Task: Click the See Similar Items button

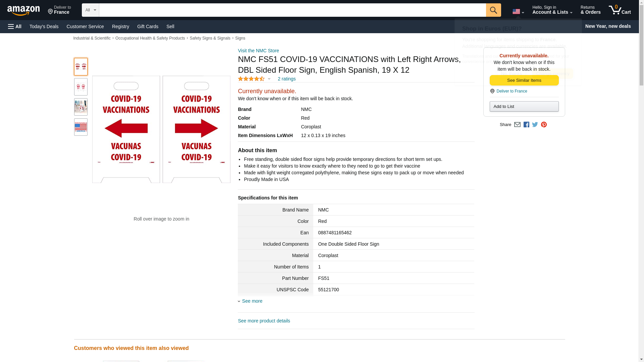Action: point(524,80)
